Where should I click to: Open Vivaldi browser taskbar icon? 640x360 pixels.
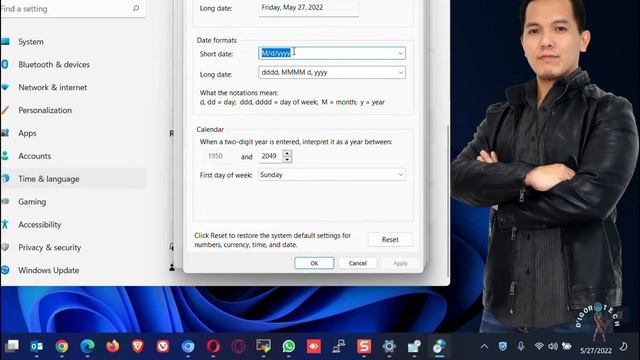point(163,346)
